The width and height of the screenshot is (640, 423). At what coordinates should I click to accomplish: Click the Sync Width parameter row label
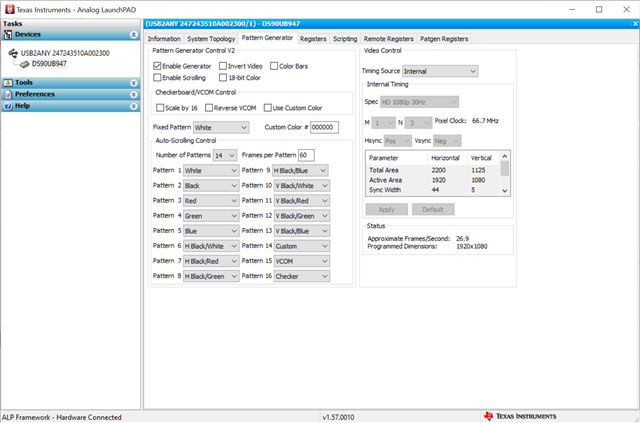click(385, 190)
